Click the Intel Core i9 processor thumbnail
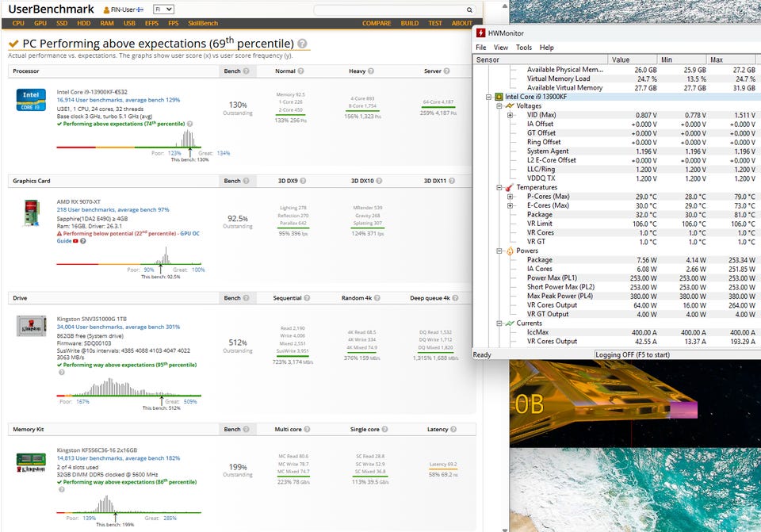This screenshot has height=532, width=761. point(31,100)
